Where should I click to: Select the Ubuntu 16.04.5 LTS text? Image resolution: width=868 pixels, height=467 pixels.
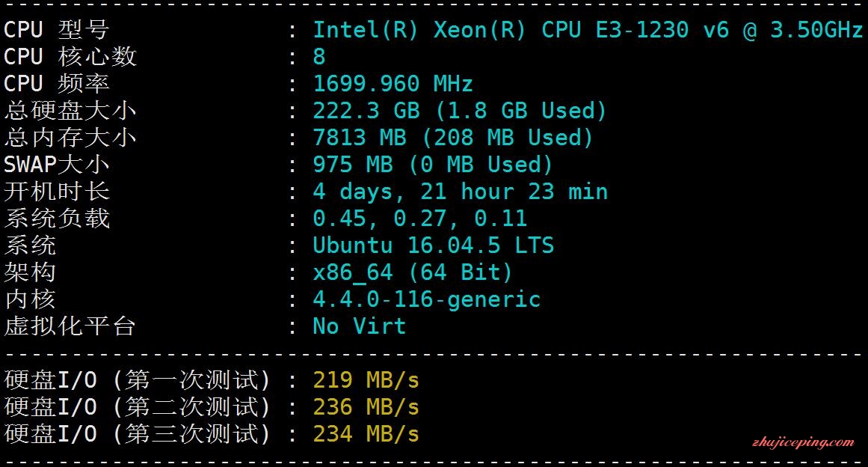tap(434, 245)
